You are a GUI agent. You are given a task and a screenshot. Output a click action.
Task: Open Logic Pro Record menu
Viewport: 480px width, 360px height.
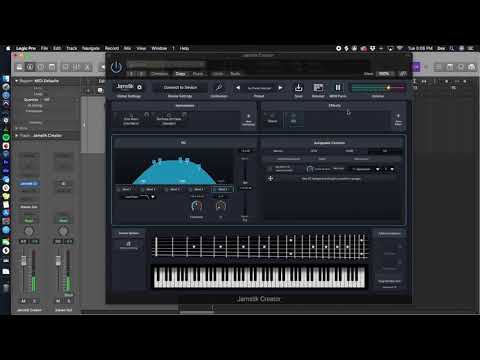click(112, 48)
